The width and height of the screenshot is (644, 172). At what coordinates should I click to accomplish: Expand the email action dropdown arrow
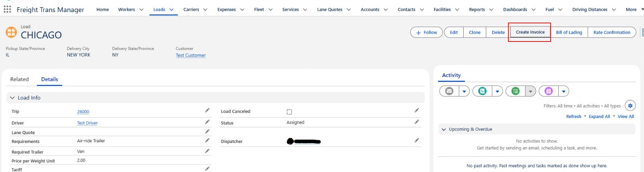coord(464,91)
